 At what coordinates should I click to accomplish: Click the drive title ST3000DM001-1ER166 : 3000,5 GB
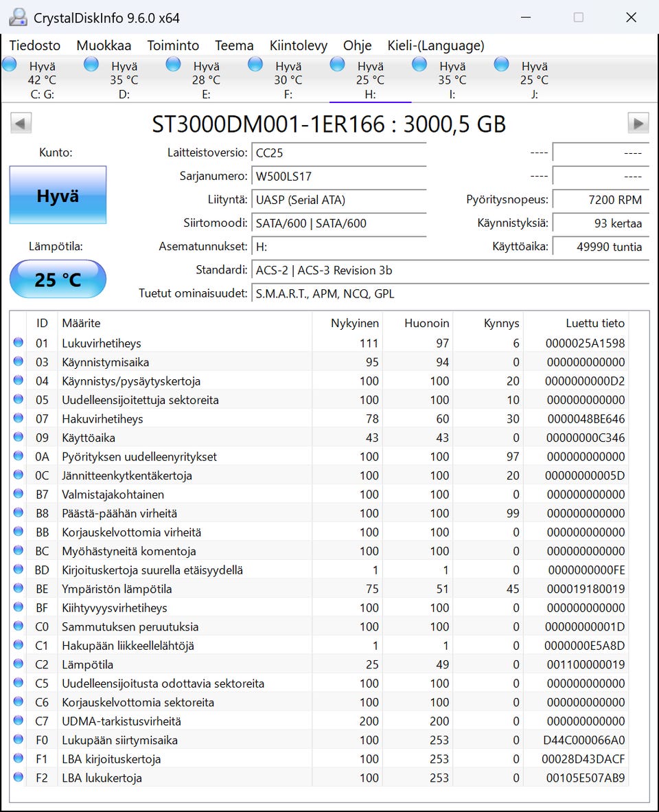(329, 124)
